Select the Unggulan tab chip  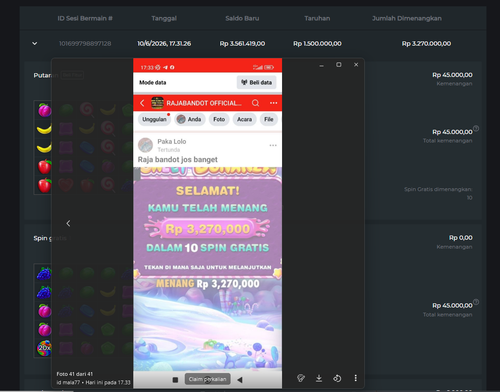tap(154, 119)
